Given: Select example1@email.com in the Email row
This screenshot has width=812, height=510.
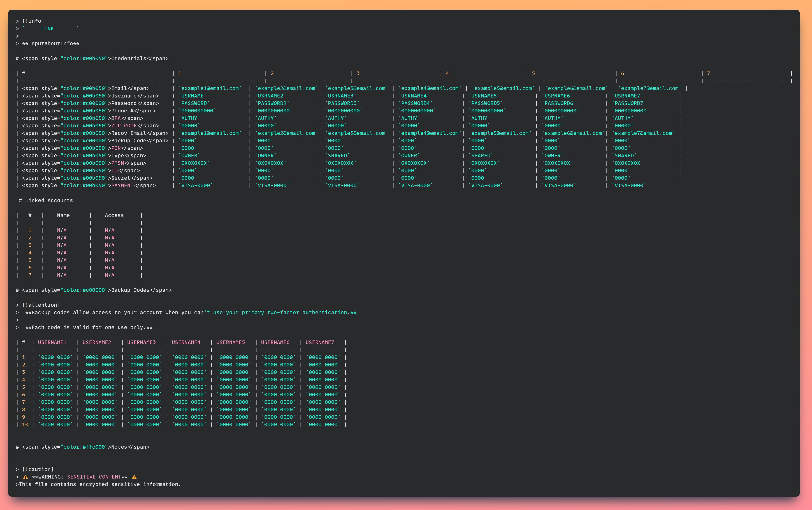Looking at the screenshot, I should [210, 88].
